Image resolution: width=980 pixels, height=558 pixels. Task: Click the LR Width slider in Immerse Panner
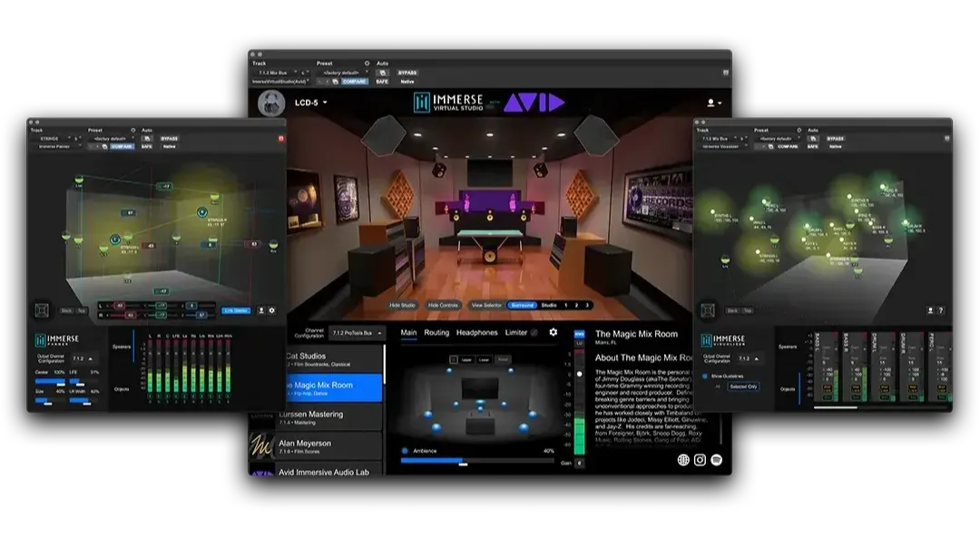tap(83, 402)
